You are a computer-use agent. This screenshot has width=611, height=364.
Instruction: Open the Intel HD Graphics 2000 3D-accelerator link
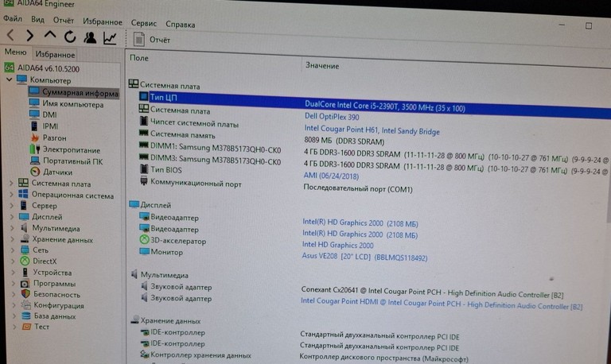[338, 246]
